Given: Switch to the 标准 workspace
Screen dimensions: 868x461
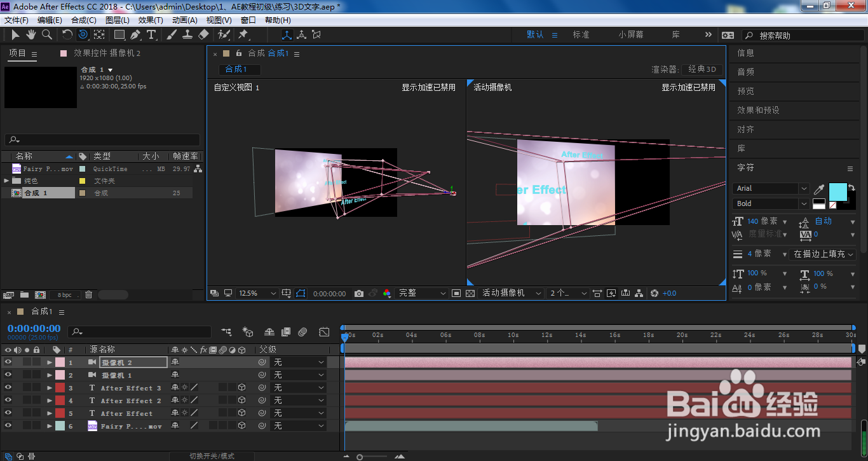Looking at the screenshot, I should (x=581, y=34).
